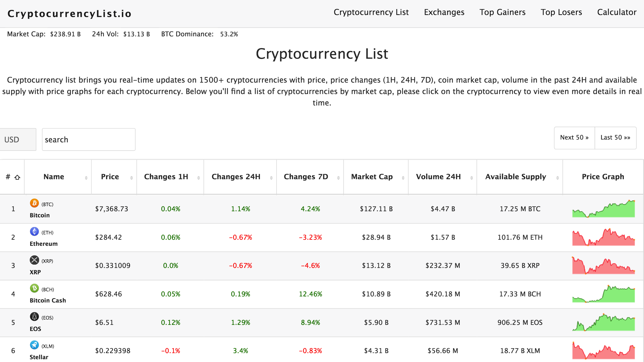The image size is (644, 362).
Task: Click the Ethereum coin logo
Action: [34, 232]
